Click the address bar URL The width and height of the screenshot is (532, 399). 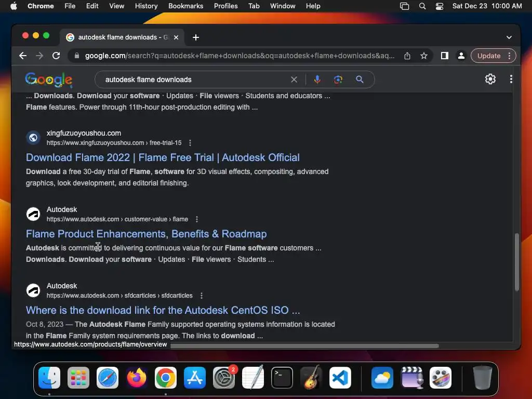click(x=240, y=56)
